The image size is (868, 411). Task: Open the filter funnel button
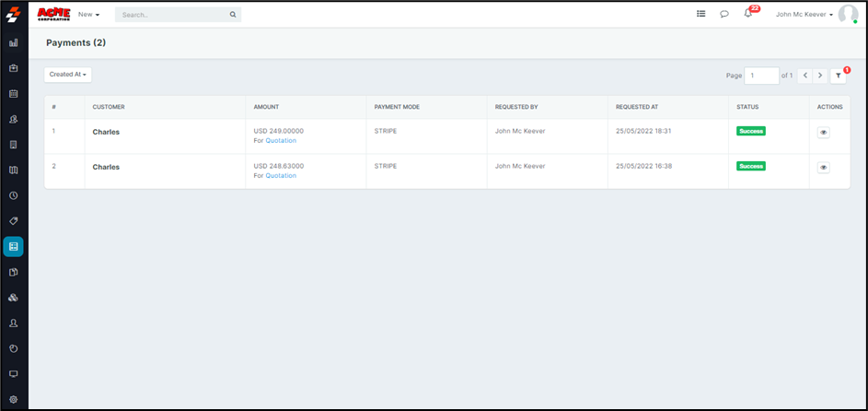click(838, 76)
